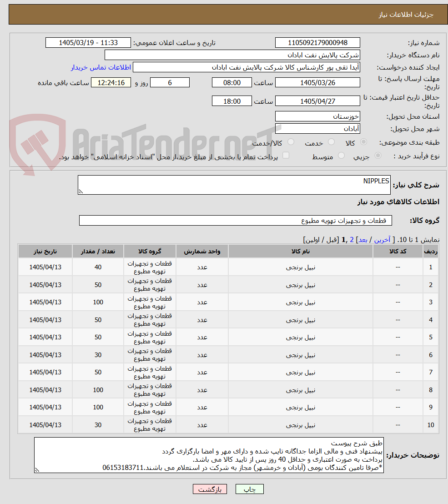Click quantity 100 in row 3
The width and height of the screenshot is (448, 504).
(98, 302)
